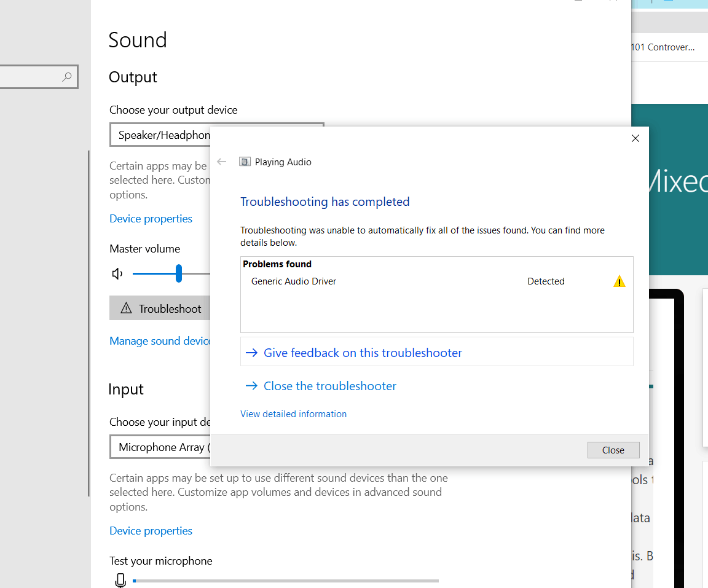
Task: Open View detailed information link
Action: [294, 414]
